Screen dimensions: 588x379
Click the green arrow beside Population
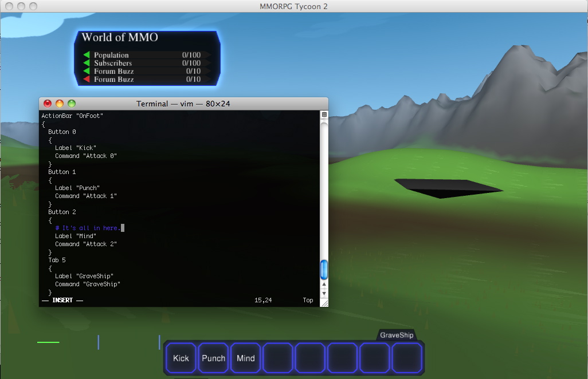(87, 55)
